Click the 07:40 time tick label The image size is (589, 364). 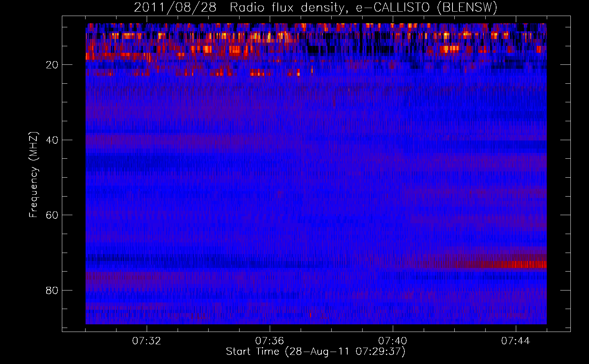pos(393,341)
